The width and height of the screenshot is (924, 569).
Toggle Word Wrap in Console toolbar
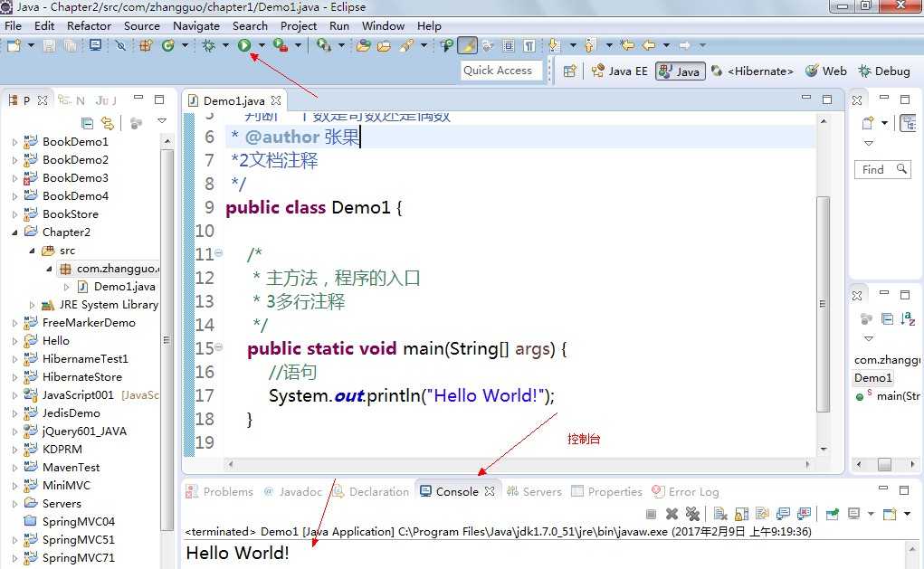click(762, 514)
